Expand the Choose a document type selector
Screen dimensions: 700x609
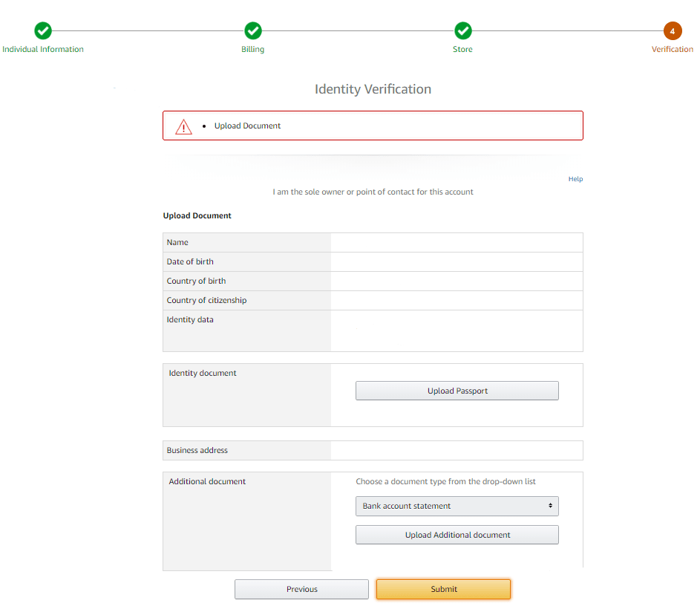point(457,506)
